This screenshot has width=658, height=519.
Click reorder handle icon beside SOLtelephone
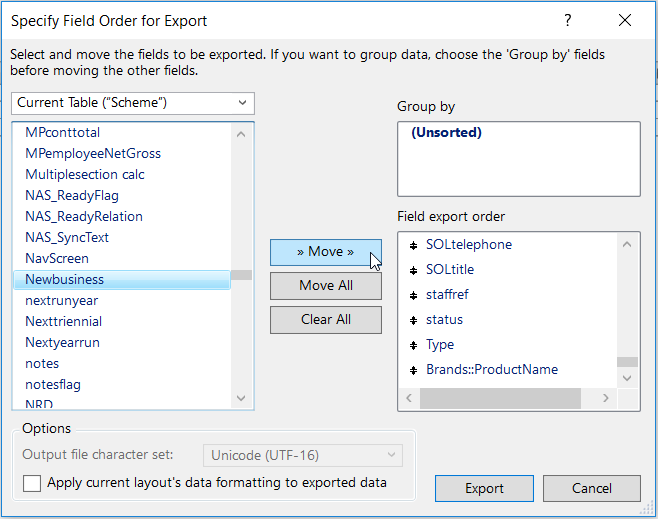point(413,245)
